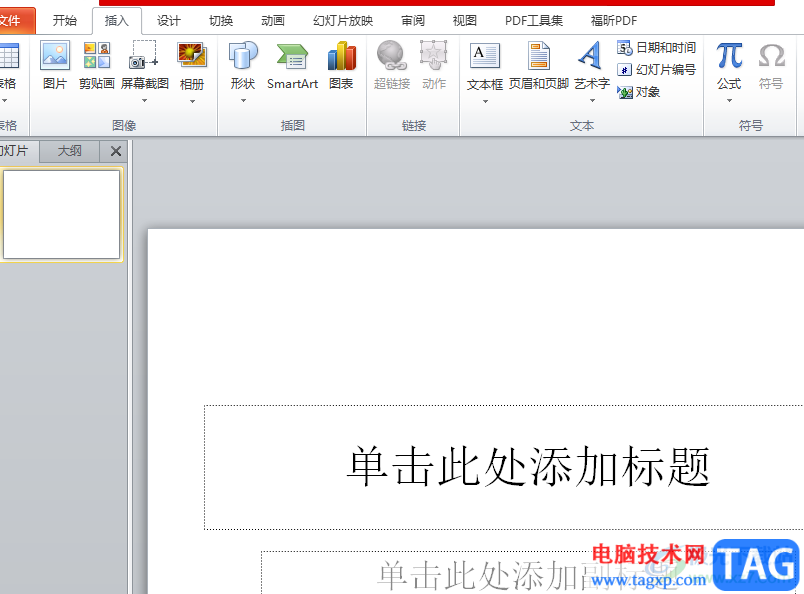Select the Screenshot (屏幕截图) icon
The height and width of the screenshot is (594, 804).
click(x=144, y=55)
